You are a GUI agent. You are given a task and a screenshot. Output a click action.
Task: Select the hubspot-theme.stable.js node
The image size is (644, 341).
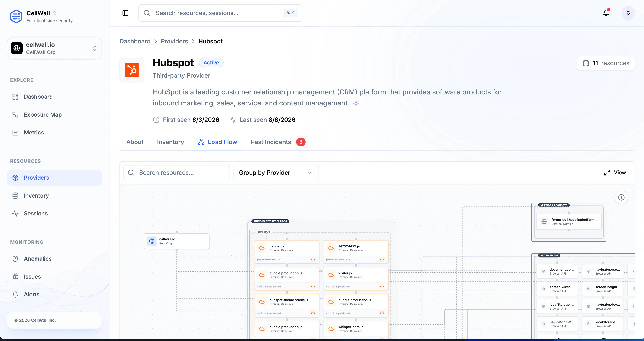(287, 306)
